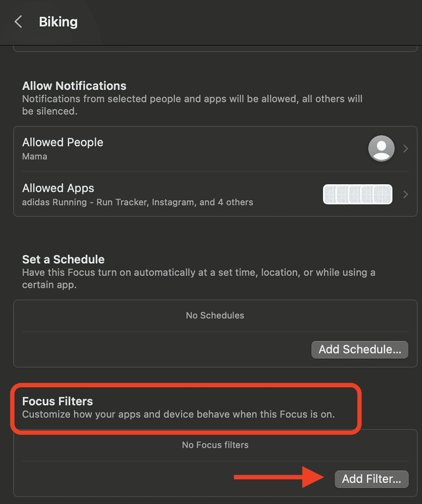This screenshot has width=422, height=504.
Task: Select the Set a Schedule heading
Action: point(63,259)
